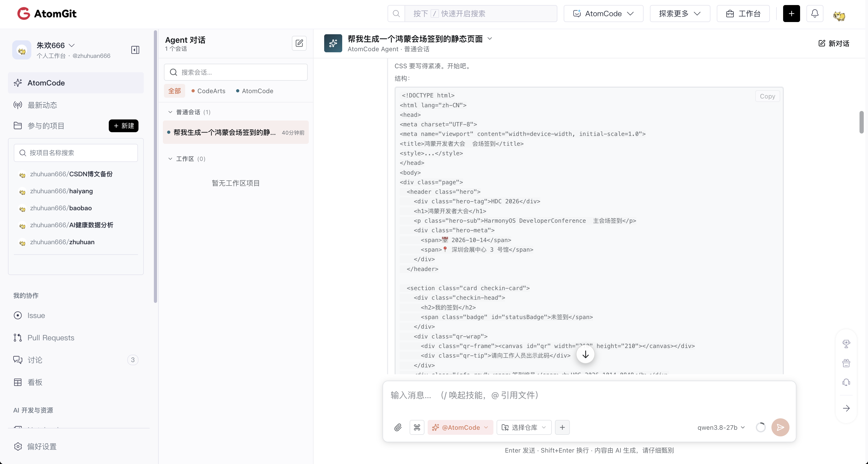Click the 搜索会话 search field
The height and width of the screenshot is (464, 868).
pos(236,72)
